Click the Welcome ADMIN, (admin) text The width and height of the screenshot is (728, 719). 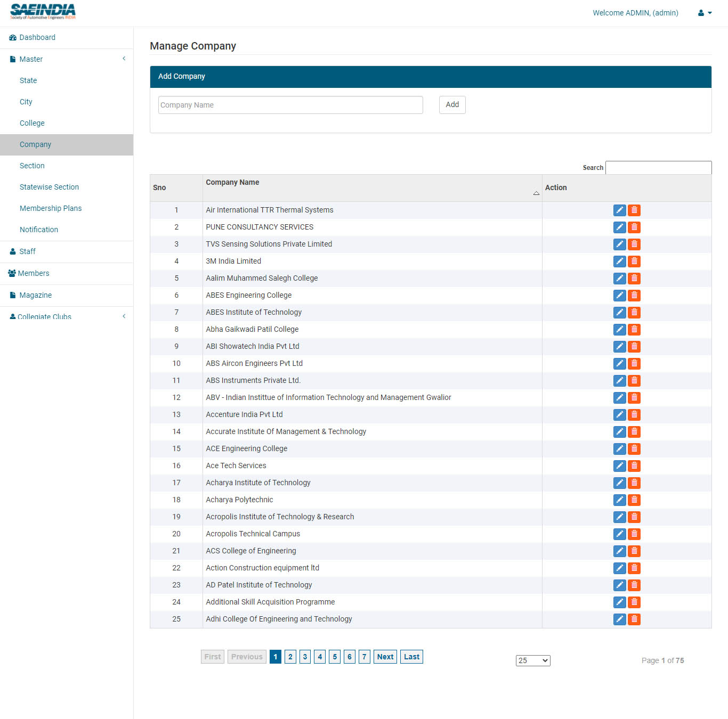click(x=635, y=13)
